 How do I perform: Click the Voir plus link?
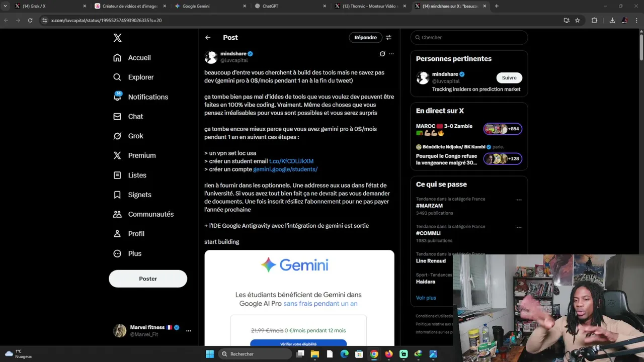[x=426, y=298]
